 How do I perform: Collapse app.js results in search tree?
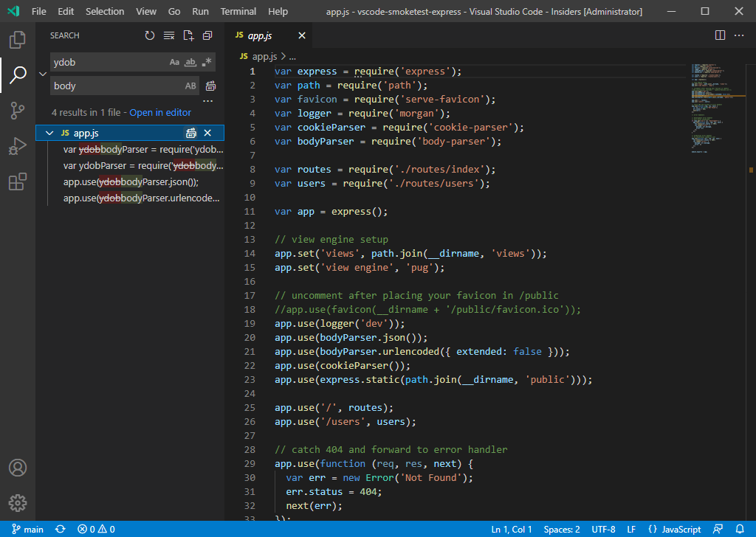coord(49,133)
